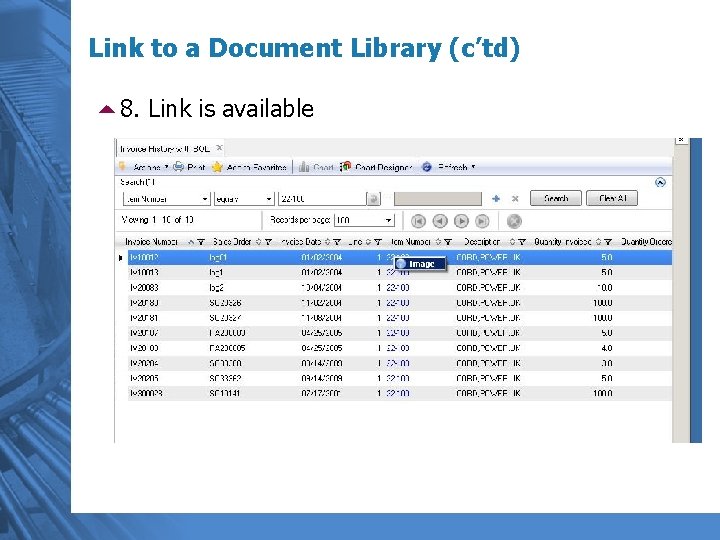
Task: Click the Quantity Ordered column header
Action: coord(646,242)
